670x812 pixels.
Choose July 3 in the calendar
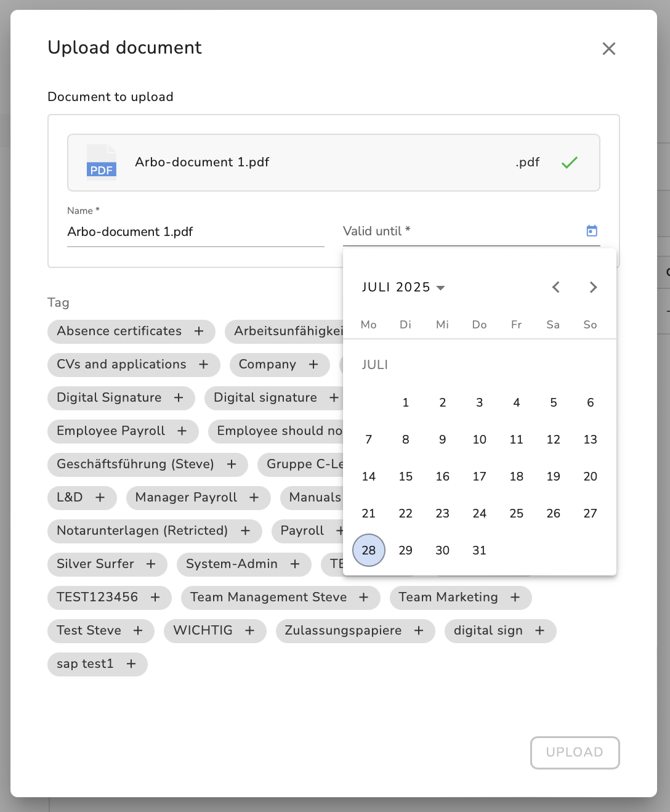[x=480, y=402]
